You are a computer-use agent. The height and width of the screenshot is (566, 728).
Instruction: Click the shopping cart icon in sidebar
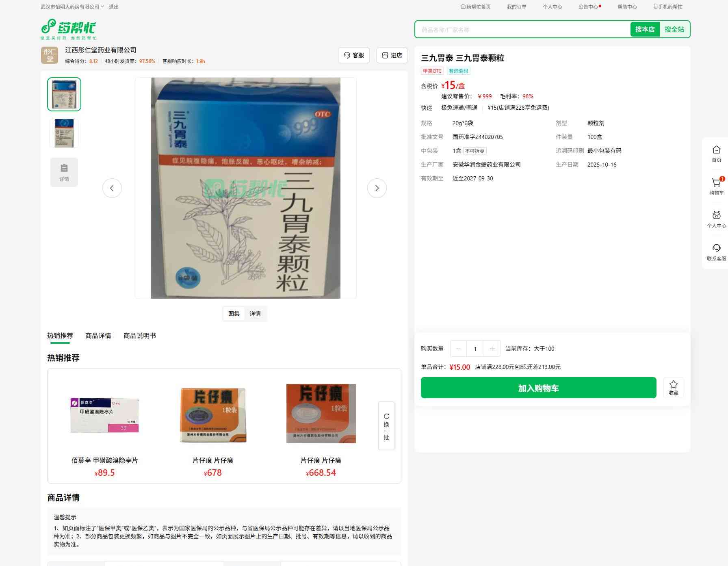click(x=716, y=183)
